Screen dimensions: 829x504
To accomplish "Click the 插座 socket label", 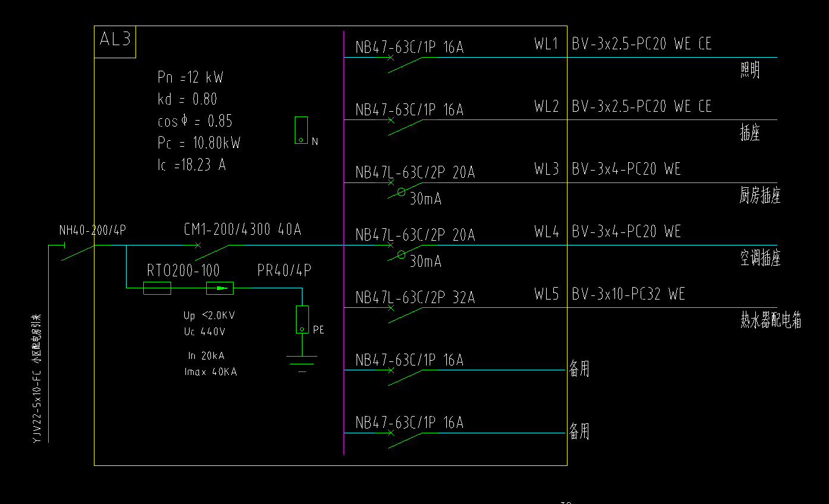I will click(x=750, y=133).
